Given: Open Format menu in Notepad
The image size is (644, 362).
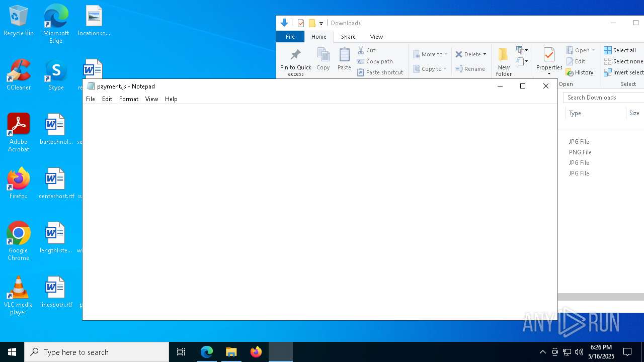Looking at the screenshot, I should (129, 99).
